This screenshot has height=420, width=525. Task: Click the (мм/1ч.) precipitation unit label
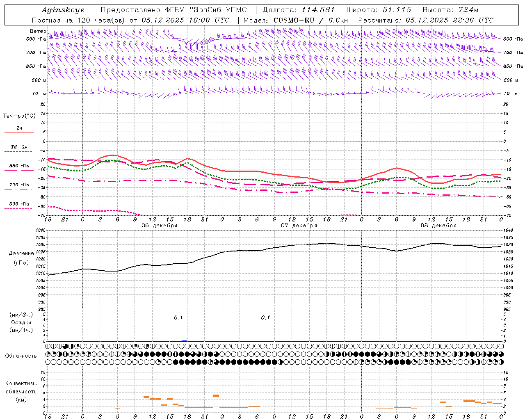[21, 330]
